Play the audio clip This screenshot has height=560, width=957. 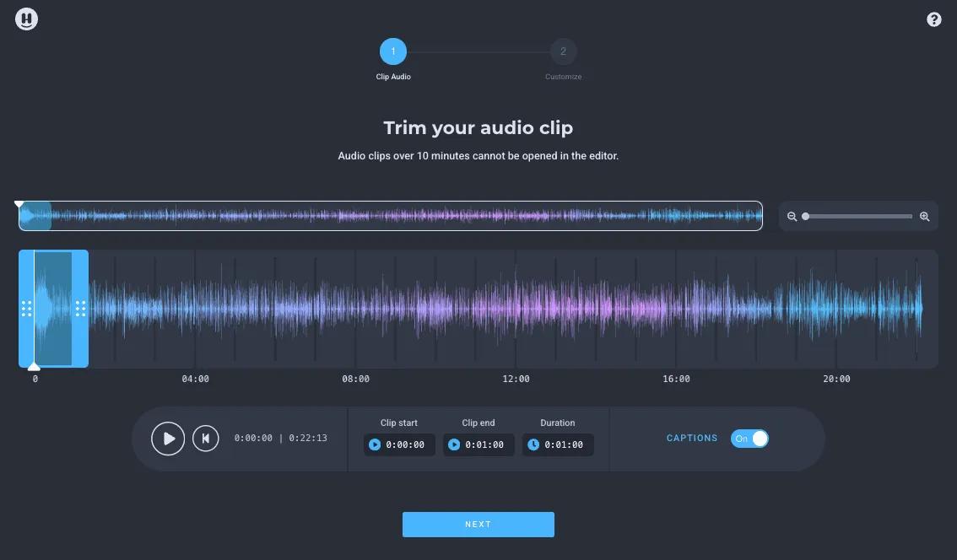[x=168, y=439]
